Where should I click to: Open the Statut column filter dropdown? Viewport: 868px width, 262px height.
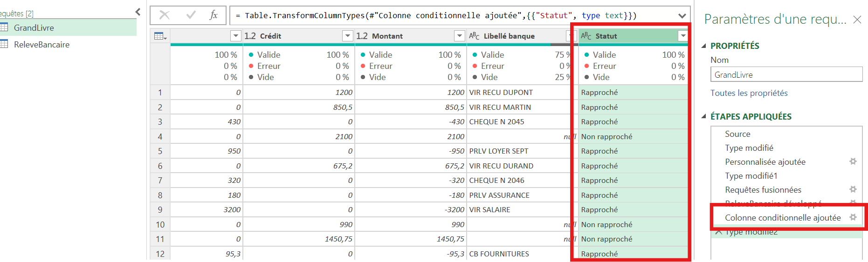[683, 36]
